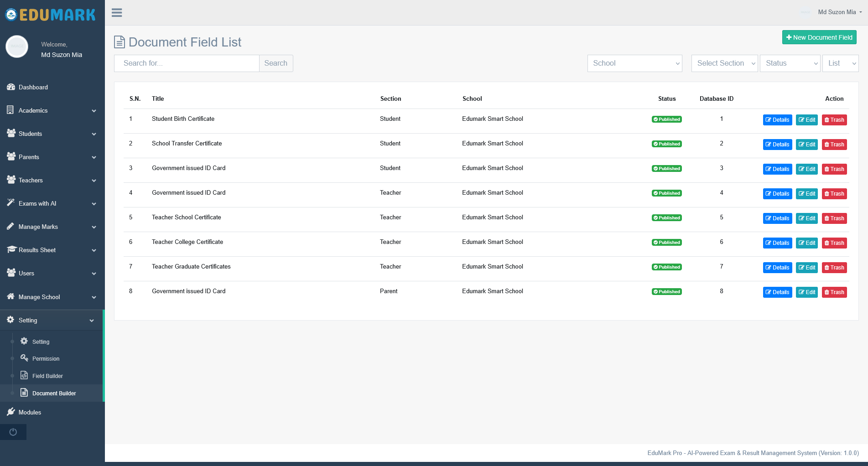The width and height of the screenshot is (868, 466).
Task: Collapse the Setting sidebar section
Action: pyautogui.click(x=52, y=320)
